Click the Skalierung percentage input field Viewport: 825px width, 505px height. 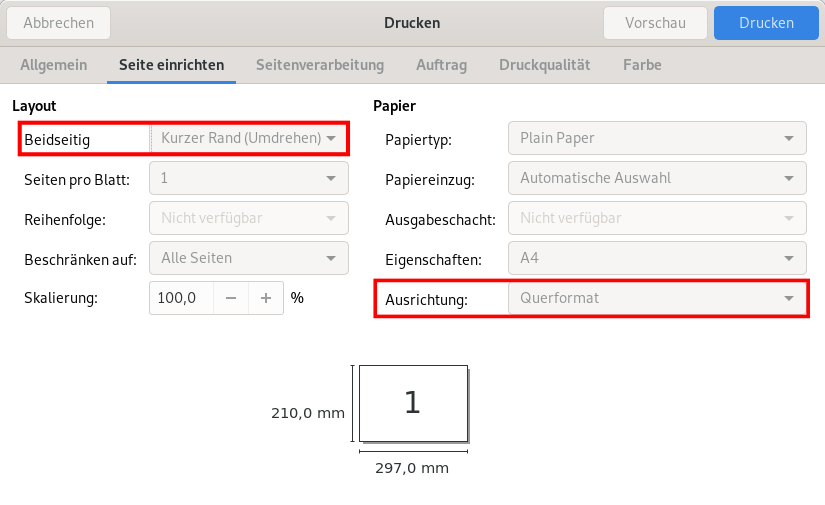click(x=181, y=298)
